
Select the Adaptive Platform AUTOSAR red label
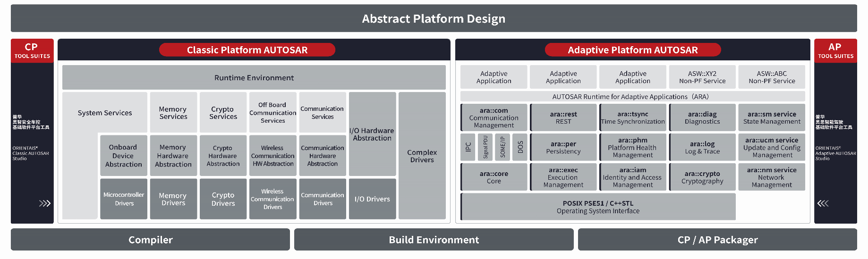click(x=632, y=50)
